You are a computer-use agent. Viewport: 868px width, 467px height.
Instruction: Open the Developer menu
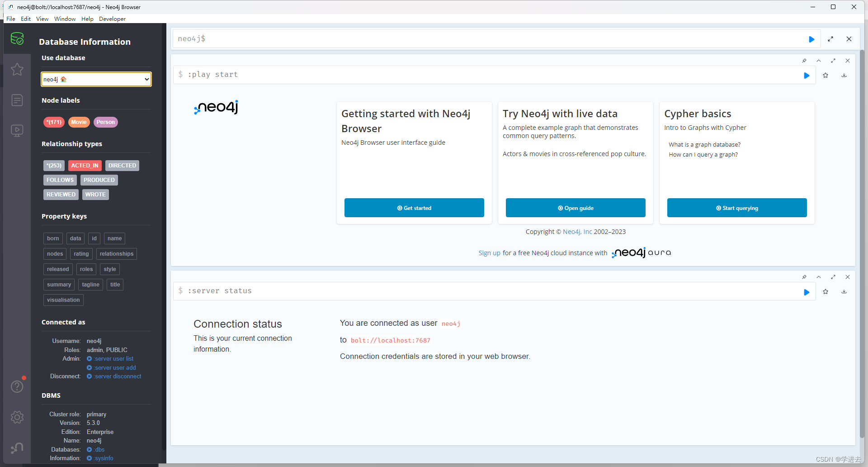click(x=112, y=19)
